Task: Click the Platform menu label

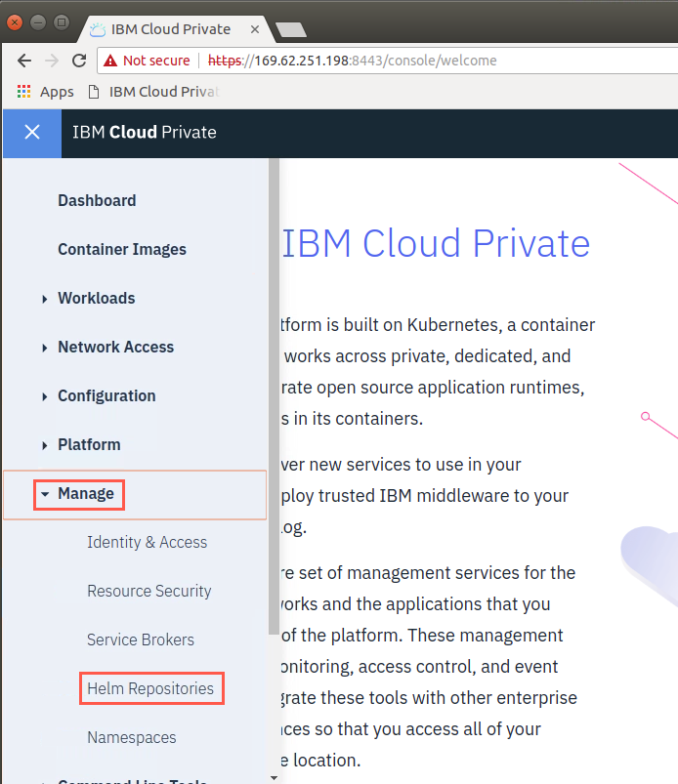Action: (89, 444)
